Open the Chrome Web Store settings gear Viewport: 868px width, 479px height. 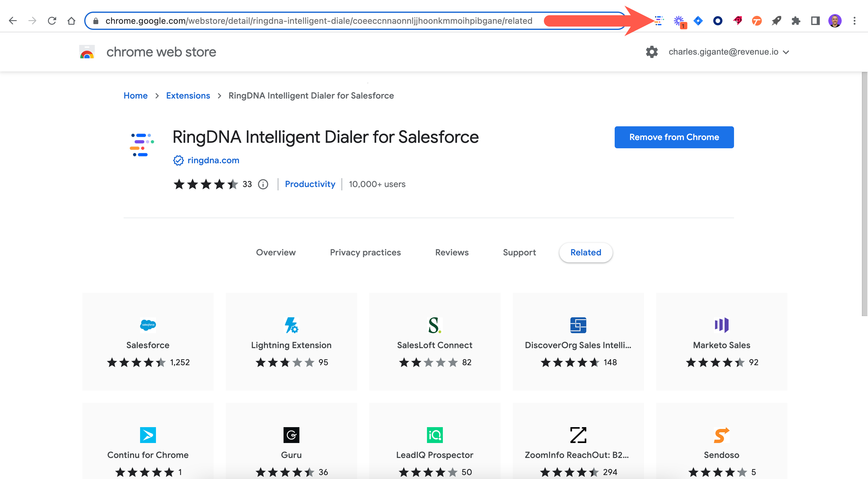(652, 52)
